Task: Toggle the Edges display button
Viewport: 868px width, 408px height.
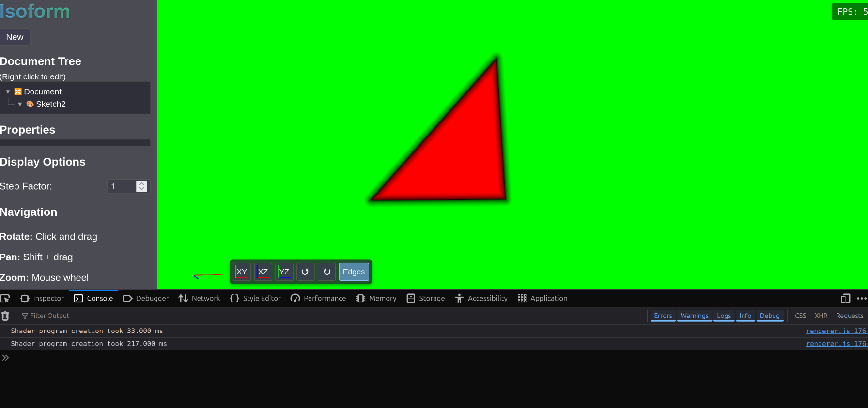Action: point(354,272)
